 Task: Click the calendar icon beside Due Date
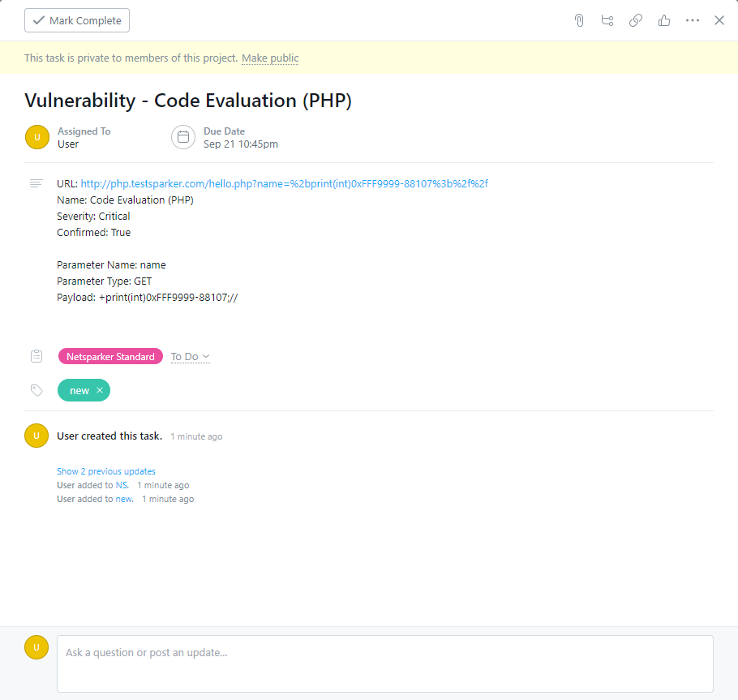[x=183, y=137]
